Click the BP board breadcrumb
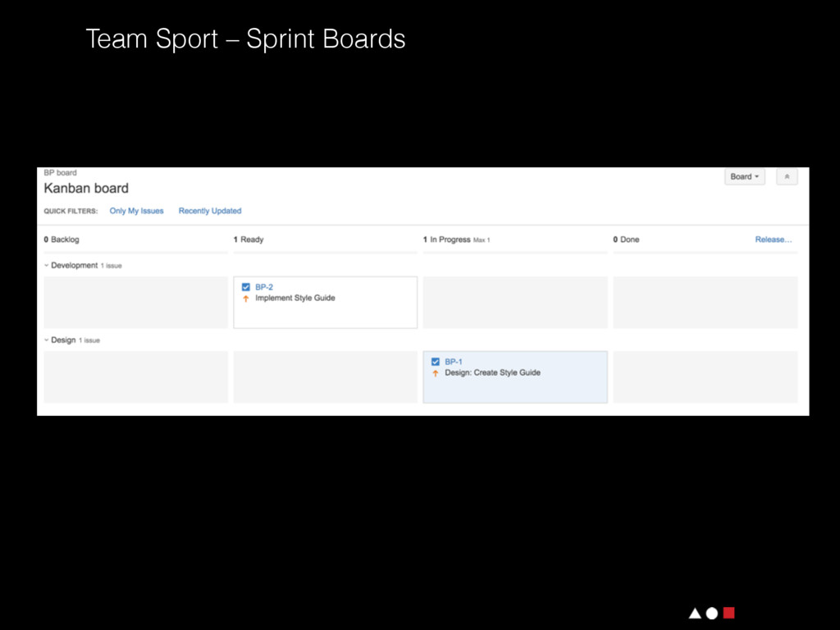 click(x=60, y=173)
